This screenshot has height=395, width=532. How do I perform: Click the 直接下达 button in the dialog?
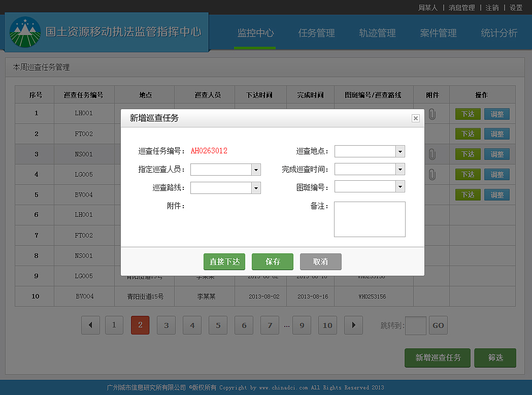224,261
